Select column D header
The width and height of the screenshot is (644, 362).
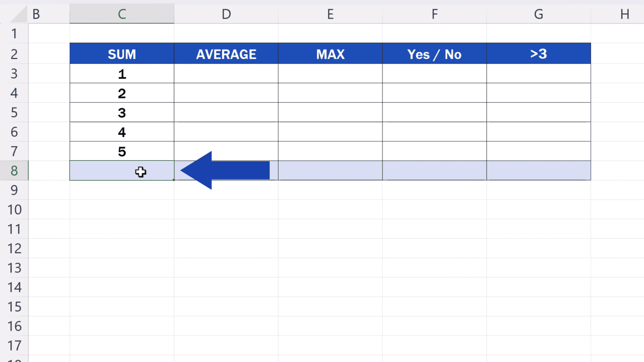pyautogui.click(x=226, y=13)
